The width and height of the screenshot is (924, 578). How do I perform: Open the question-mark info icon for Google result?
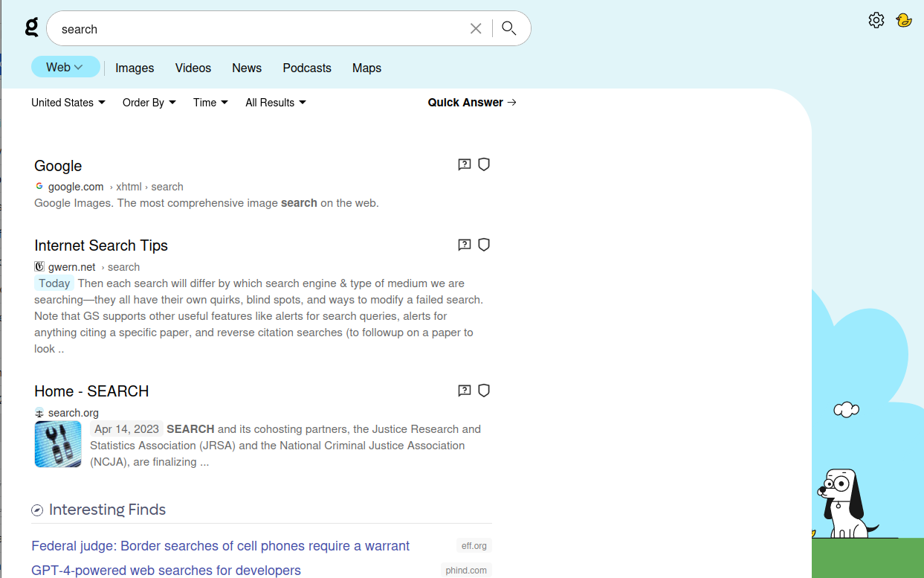pyautogui.click(x=465, y=164)
